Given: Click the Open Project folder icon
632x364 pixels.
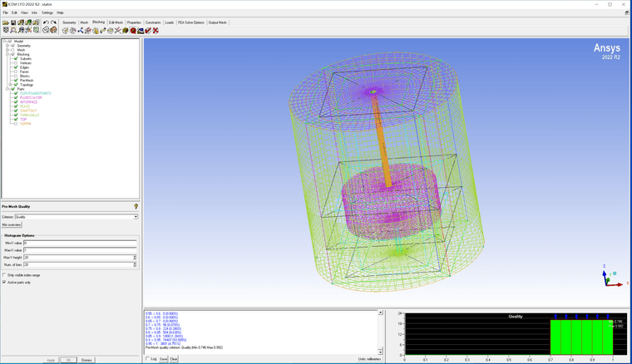Looking at the screenshot, I should tap(6, 22).
